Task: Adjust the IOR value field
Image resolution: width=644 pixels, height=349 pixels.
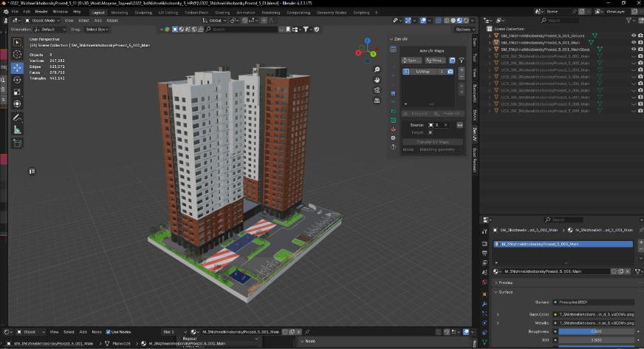Action: point(596,340)
